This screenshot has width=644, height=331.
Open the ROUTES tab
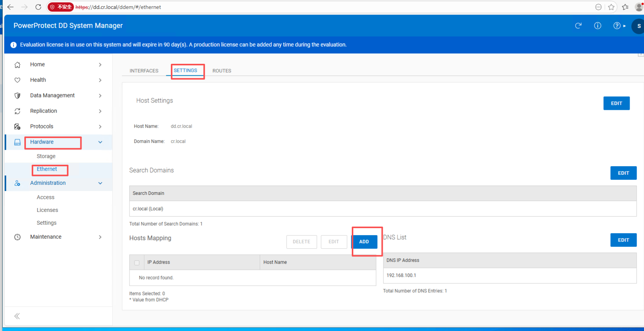coord(222,71)
